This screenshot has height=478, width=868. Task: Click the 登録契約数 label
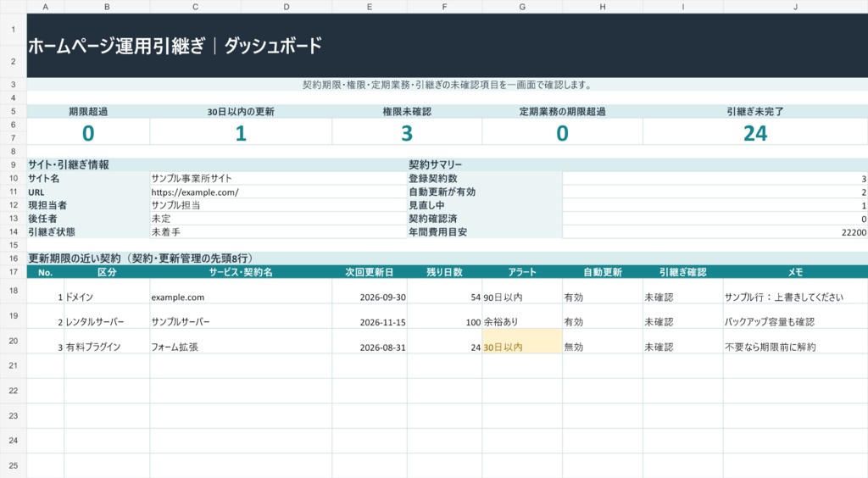coord(433,178)
